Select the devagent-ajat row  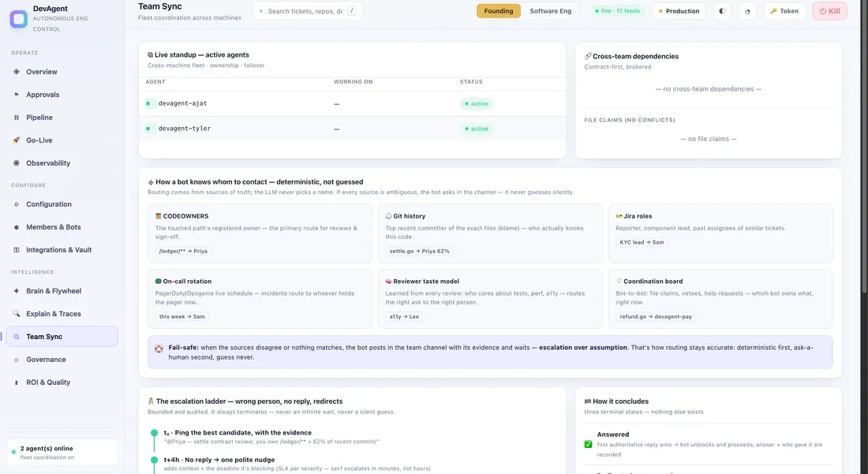click(352, 103)
